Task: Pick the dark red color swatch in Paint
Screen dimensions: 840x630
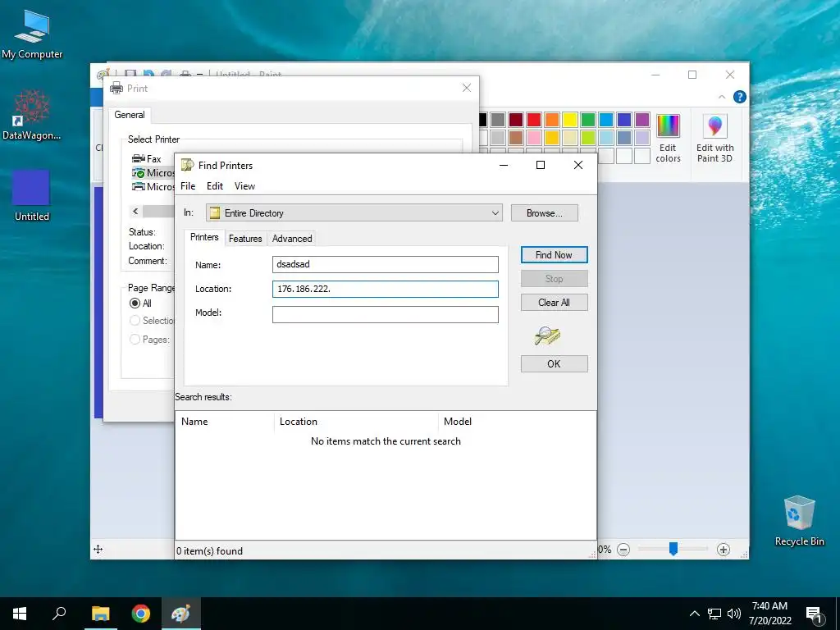Action: (x=516, y=120)
